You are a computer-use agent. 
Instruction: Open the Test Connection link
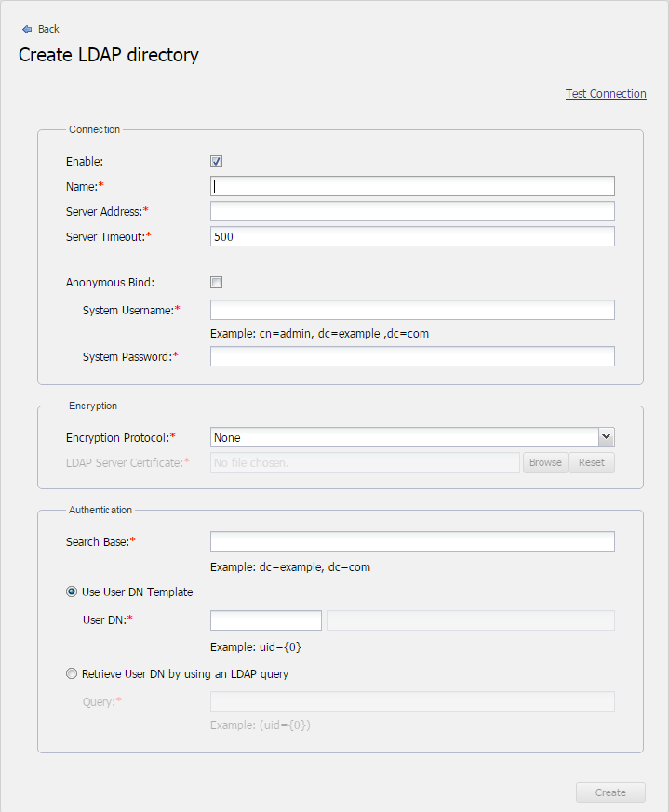click(x=606, y=94)
